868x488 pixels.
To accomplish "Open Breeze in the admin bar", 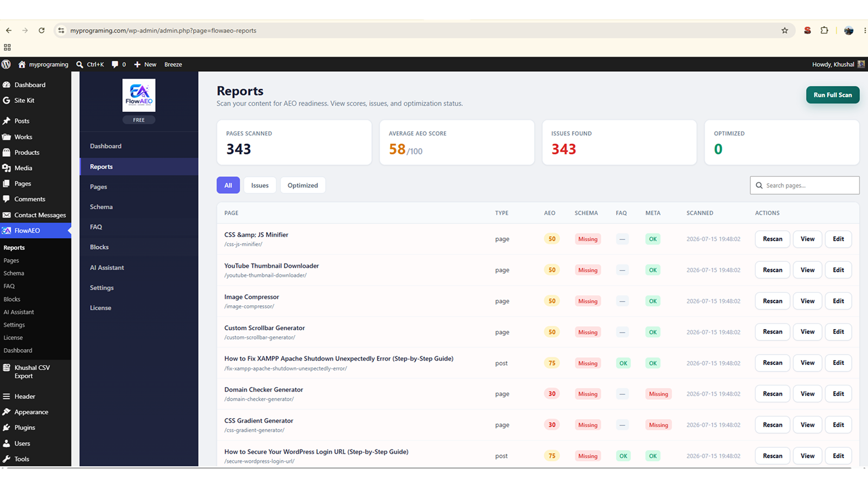I will coord(173,64).
